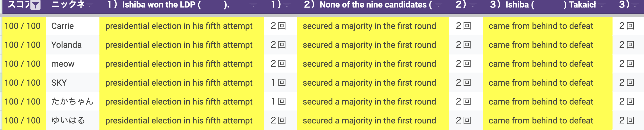Click the active filter icon on the score column
This screenshot has height=130, width=644.
(x=36, y=5)
